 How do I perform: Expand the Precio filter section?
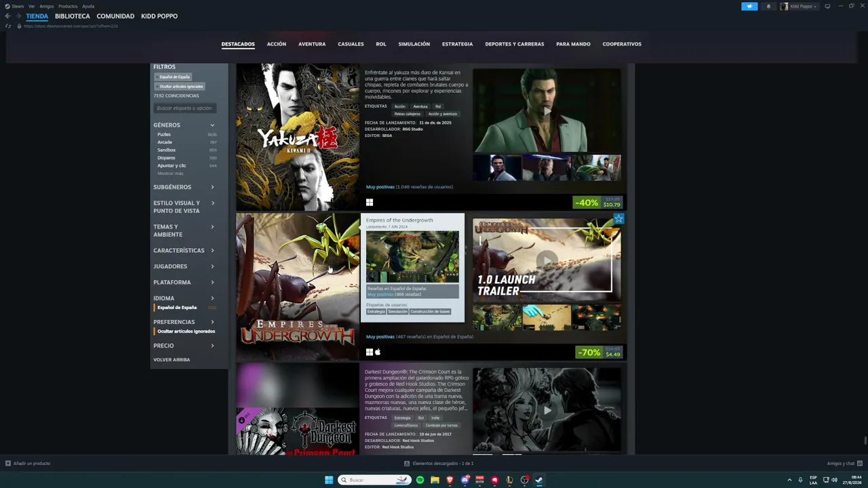(184, 346)
